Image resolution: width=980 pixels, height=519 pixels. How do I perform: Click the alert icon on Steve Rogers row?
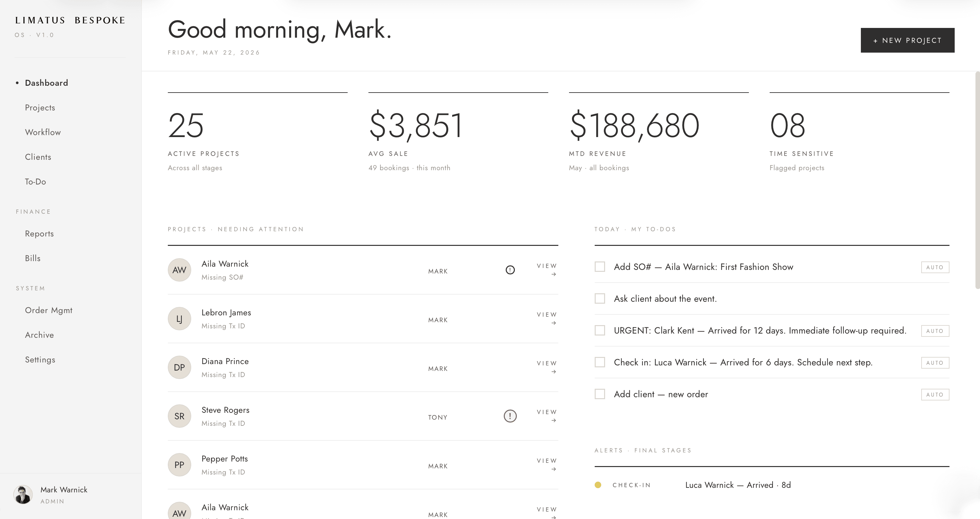pyautogui.click(x=510, y=416)
